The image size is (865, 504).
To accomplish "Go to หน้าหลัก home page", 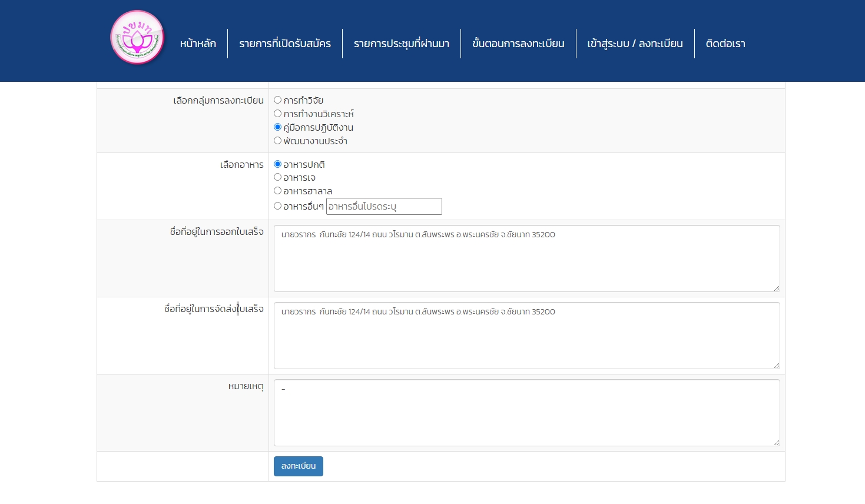I will pyautogui.click(x=198, y=44).
